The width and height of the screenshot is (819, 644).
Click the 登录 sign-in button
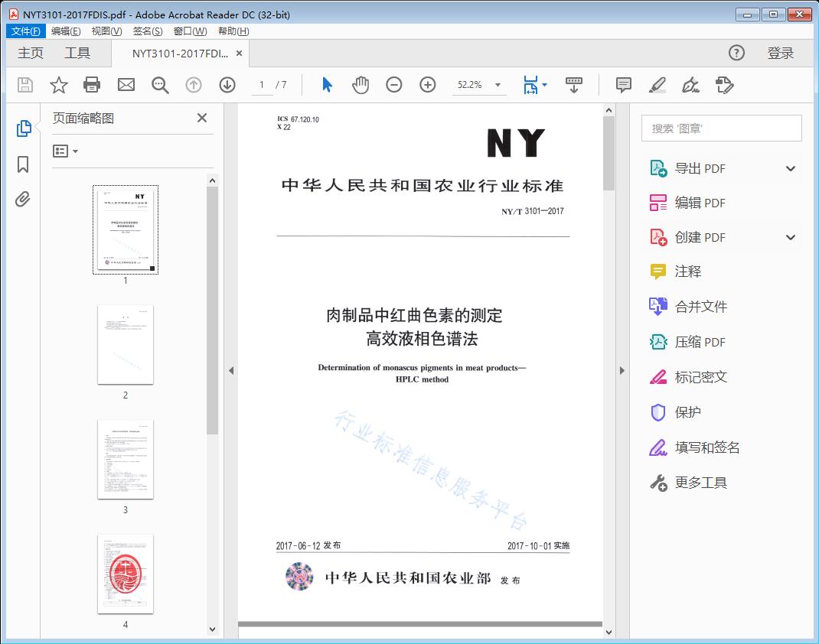780,53
